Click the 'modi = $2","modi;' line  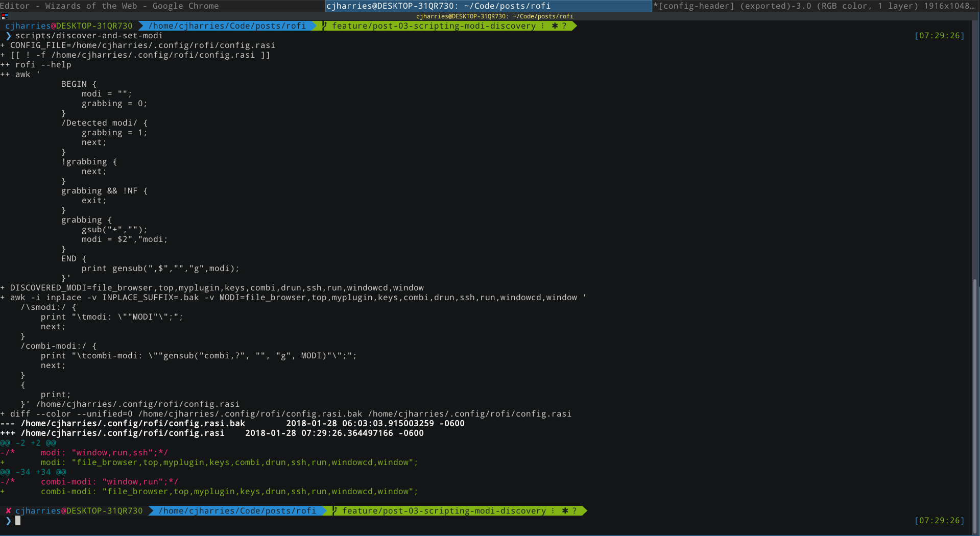pos(125,239)
